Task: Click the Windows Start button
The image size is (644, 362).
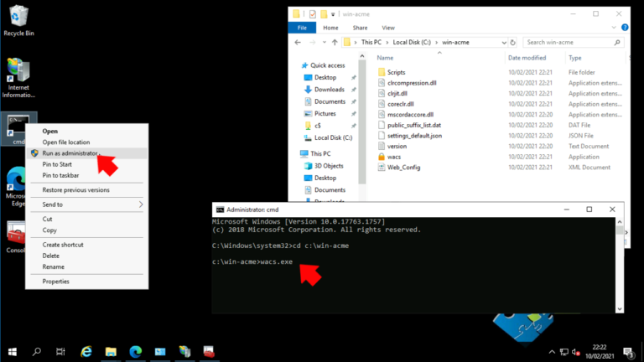Action: 13,352
